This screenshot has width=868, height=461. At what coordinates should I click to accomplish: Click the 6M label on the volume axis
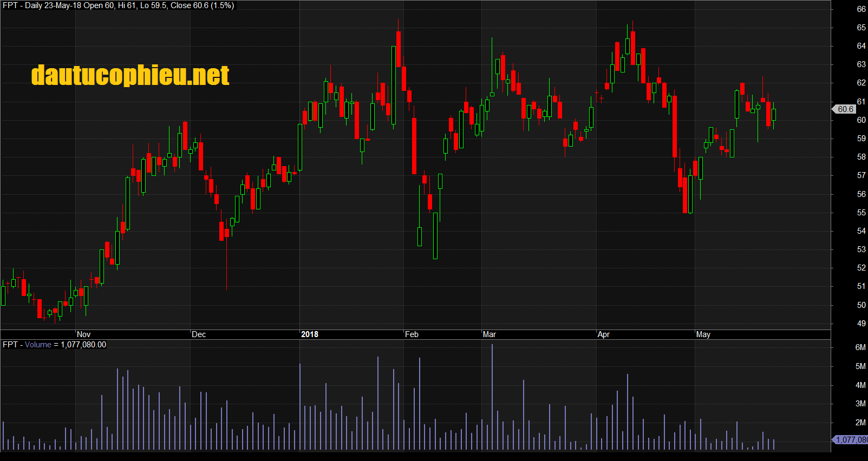(x=860, y=347)
